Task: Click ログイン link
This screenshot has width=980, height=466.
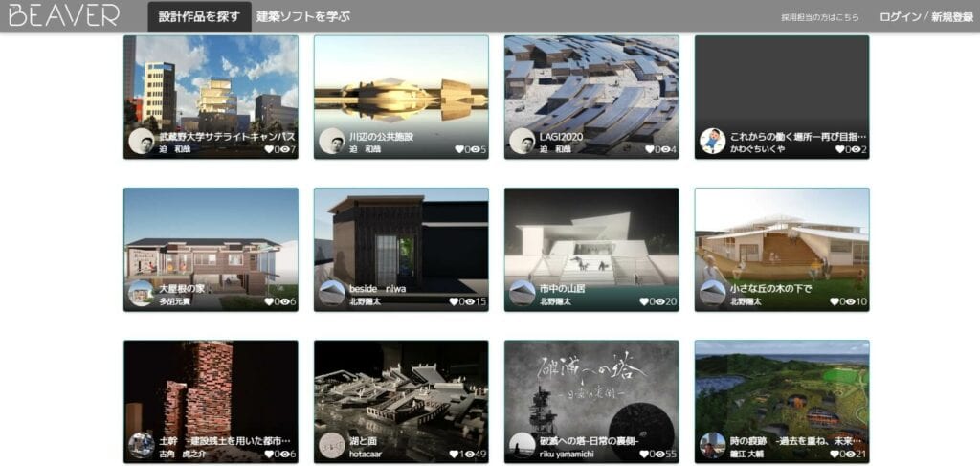Action: coord(900,17)
